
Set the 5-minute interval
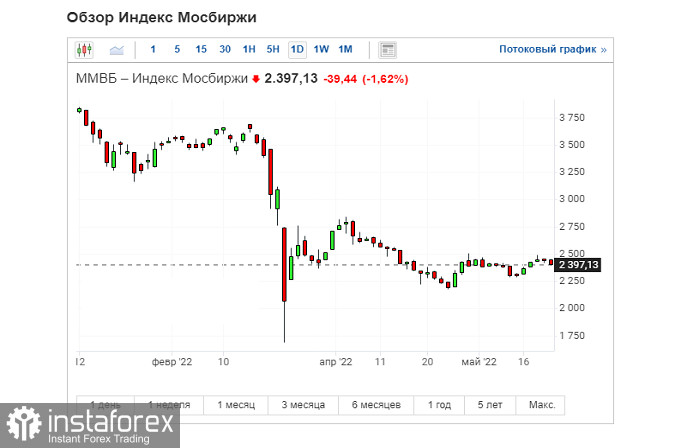click(x=177, y=49)
